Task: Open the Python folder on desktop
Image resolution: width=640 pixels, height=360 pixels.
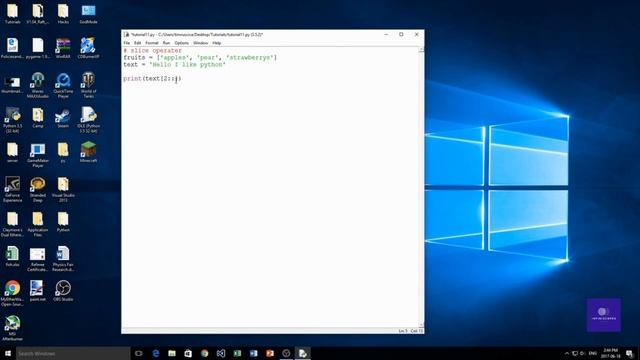Action: tap(63, 222)
